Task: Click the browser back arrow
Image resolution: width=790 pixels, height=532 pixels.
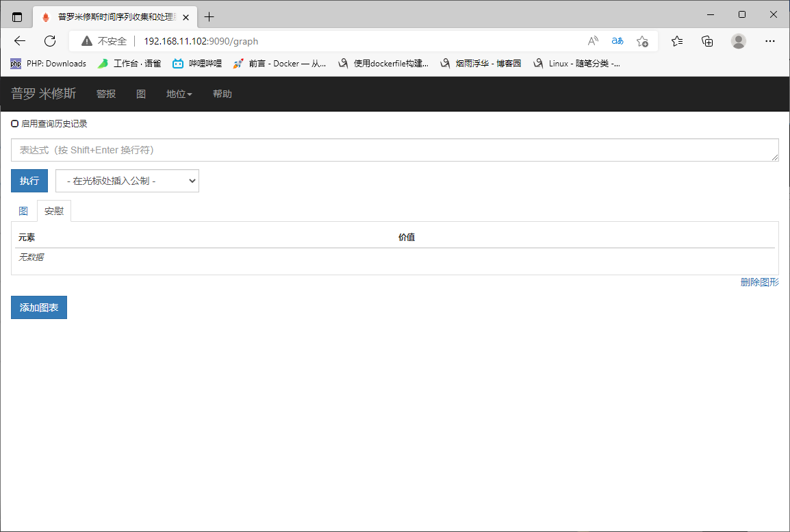Action: click(20, 41)
